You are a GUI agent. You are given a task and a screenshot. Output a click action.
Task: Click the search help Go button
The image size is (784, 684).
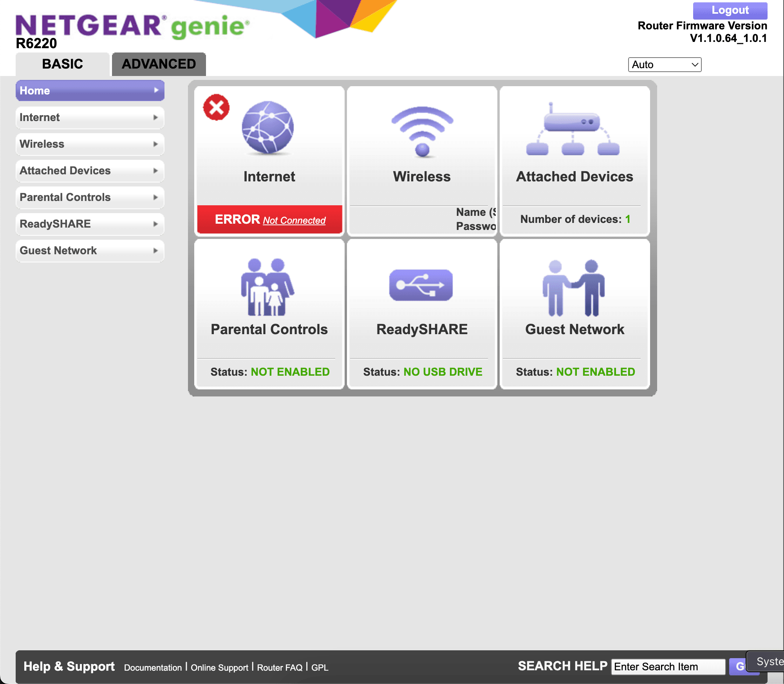(x=738, y=667)
